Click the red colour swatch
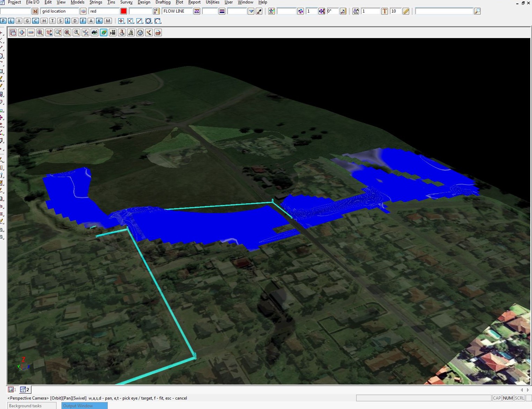 [x=123, y=11]
